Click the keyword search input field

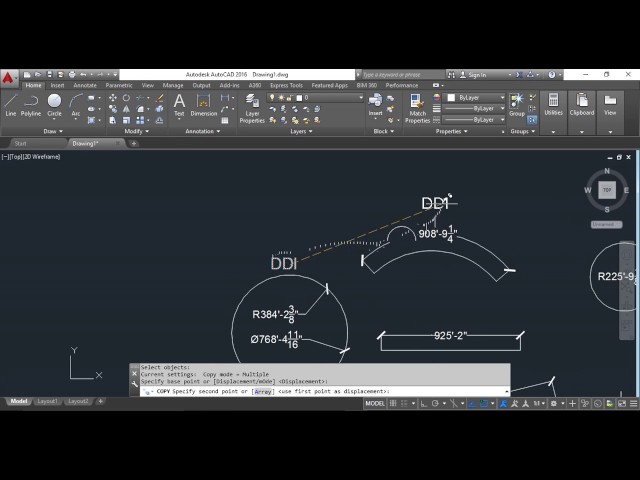pos(402,75)
